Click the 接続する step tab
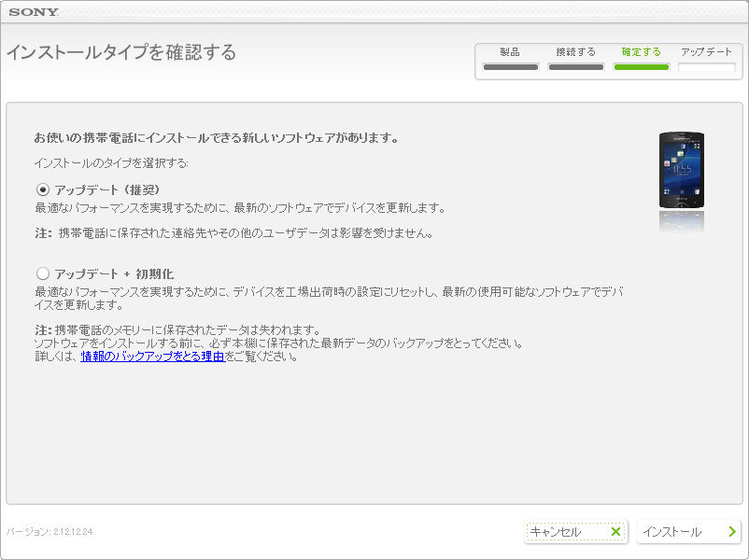Screen dimensions: 749x560 575,52
